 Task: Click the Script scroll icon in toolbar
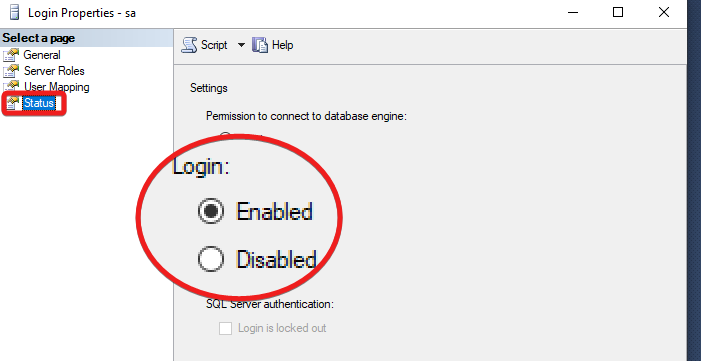click(189, 45)
